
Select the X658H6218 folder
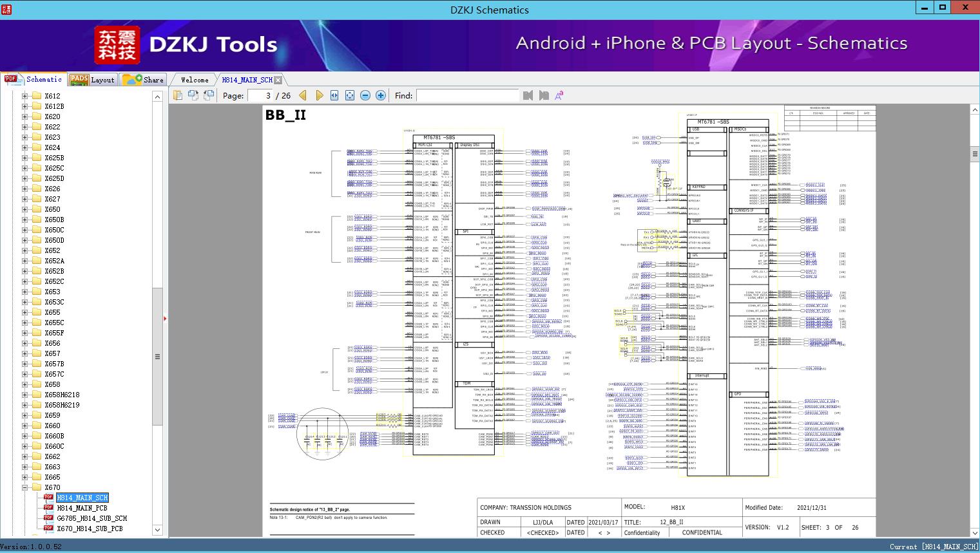pos(62,395)
